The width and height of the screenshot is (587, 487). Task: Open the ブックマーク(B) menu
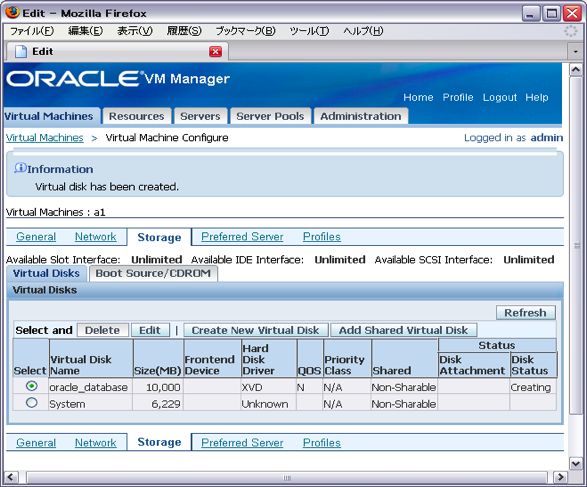[x=246, y=31]
